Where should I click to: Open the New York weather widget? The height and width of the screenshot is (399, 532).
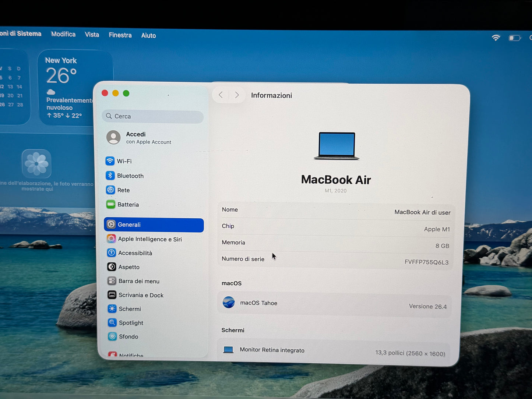(75, 88)
